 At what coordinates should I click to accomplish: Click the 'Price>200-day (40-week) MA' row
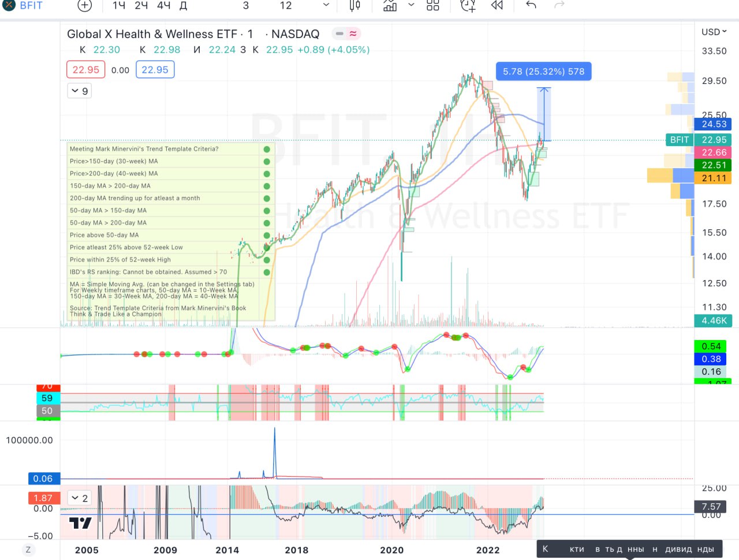pos(171,174)
